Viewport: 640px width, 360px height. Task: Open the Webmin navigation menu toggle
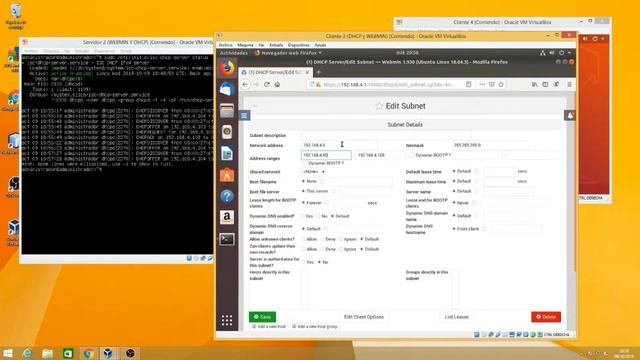pos(244,116)
